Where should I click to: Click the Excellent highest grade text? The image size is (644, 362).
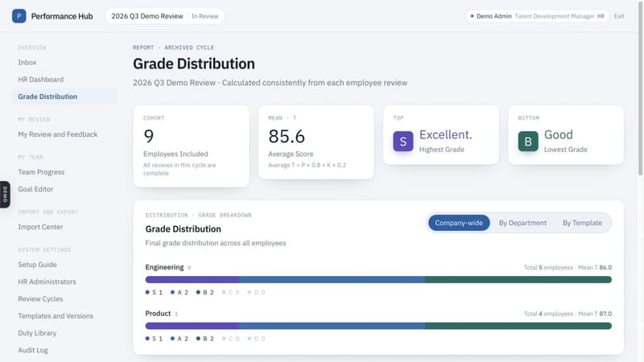[x=446, y=134]
